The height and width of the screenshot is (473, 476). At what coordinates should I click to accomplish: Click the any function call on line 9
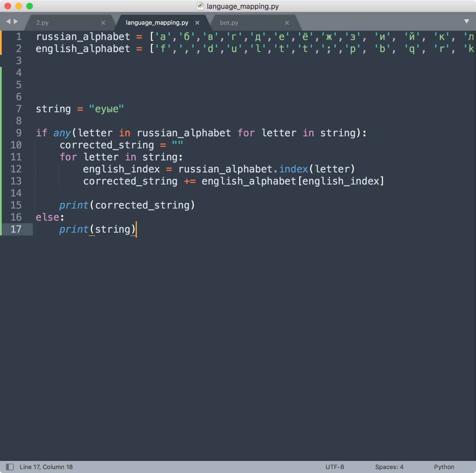62,133
